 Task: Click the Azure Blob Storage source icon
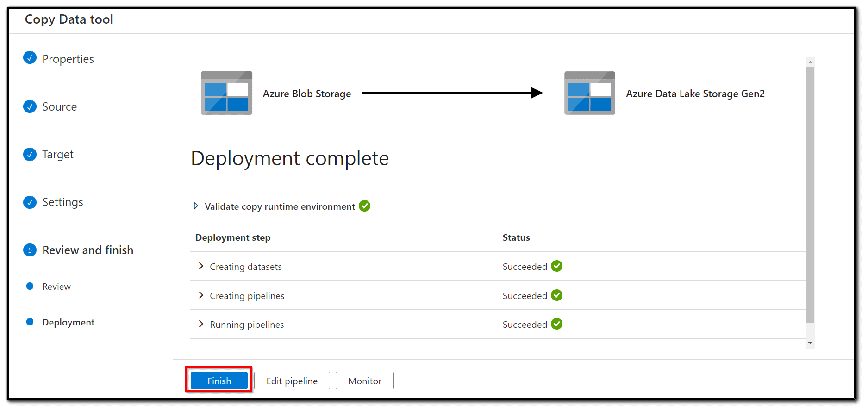[x=226, y=93]
